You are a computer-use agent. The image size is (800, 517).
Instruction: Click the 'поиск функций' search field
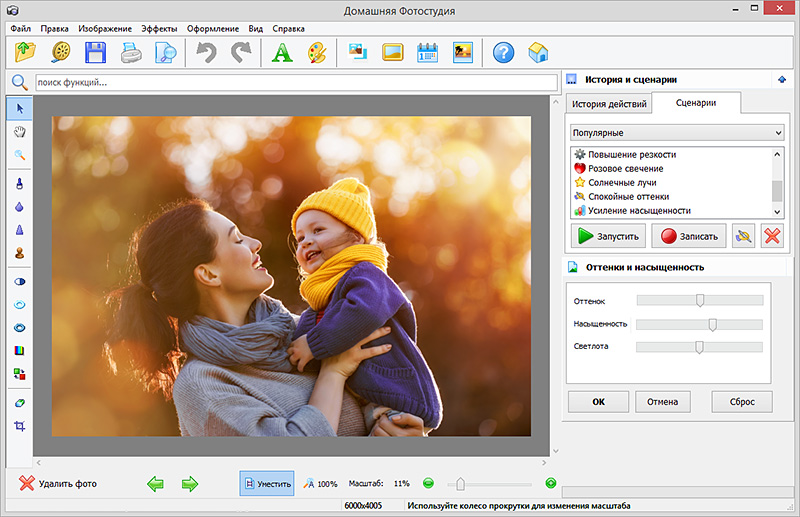(x=295, y=82)
